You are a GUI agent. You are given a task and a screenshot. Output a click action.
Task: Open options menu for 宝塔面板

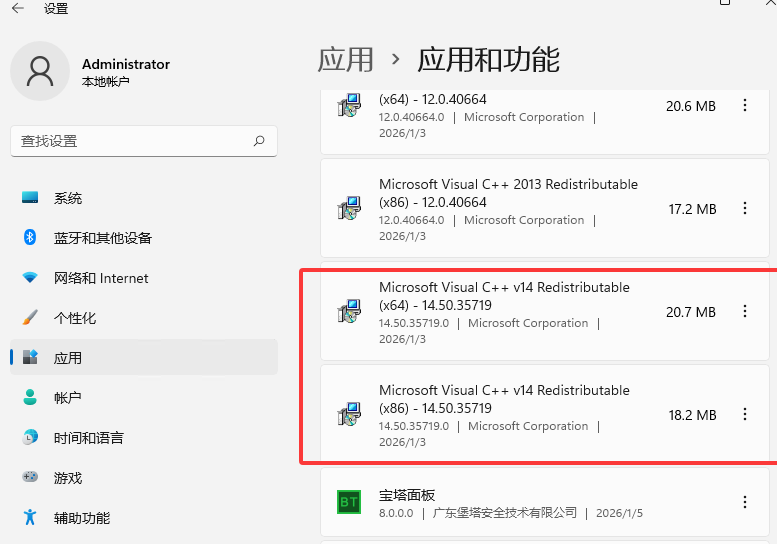pos(745,502)
